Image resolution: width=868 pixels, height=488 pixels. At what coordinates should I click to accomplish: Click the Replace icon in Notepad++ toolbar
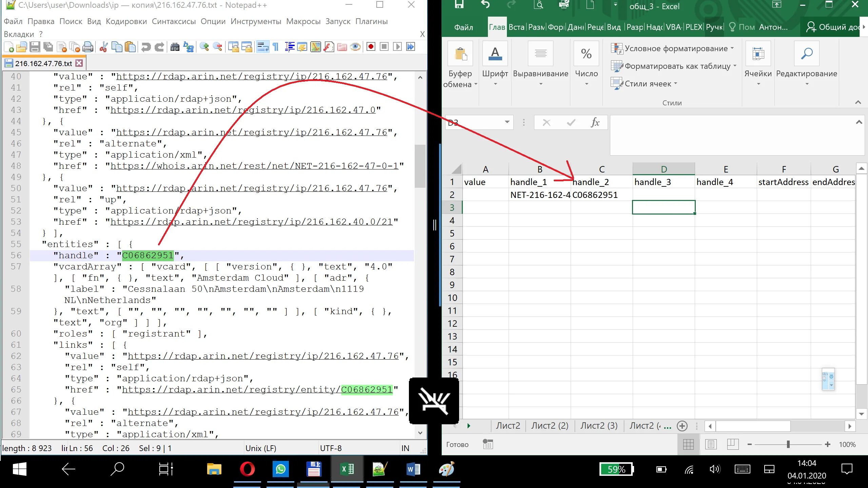click(x=189, y=47)
